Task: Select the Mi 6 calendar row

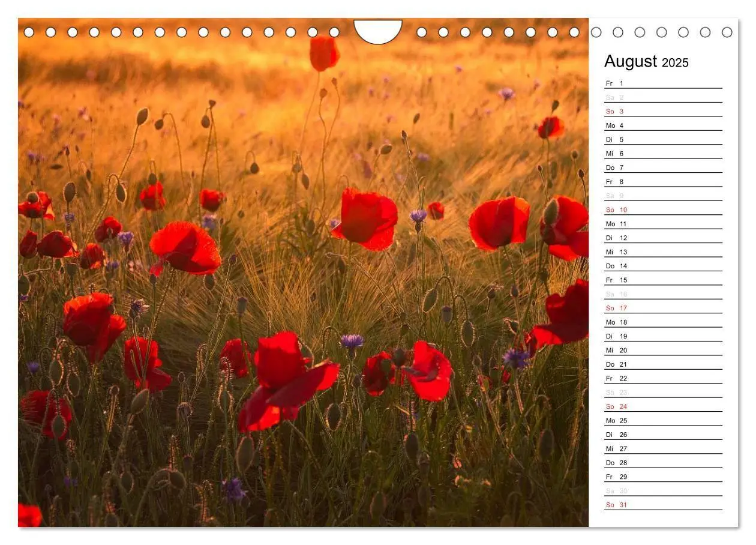Action: pyautogui.click(x=663, y=152)
